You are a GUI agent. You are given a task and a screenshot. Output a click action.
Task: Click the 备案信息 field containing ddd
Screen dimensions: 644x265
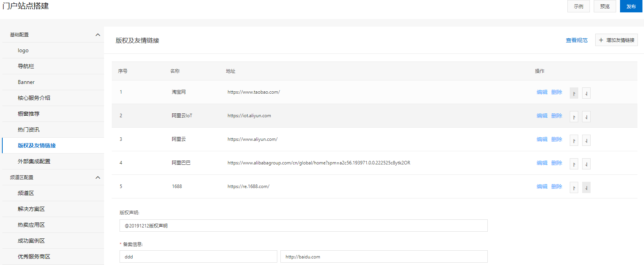[198, 256]
